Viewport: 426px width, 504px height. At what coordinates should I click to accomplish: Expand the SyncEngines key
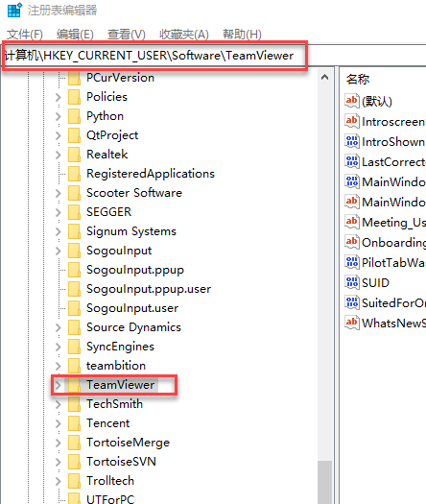pos(59,347)
